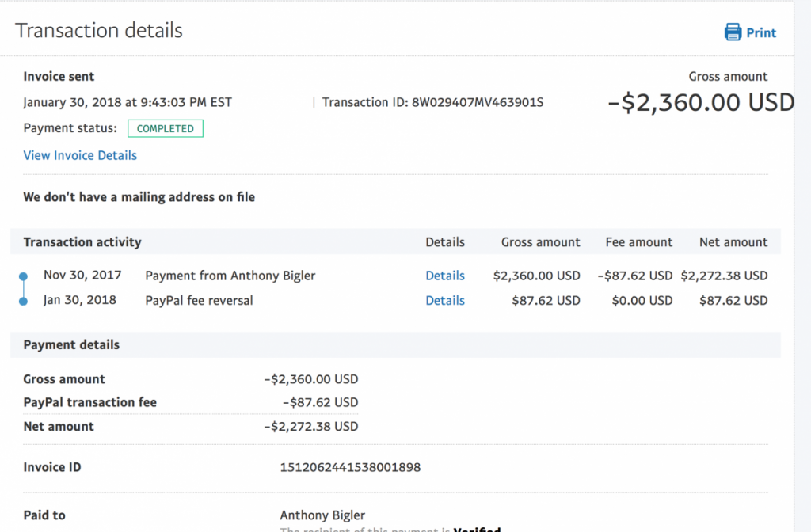The height and width of the screenshot is (532, 811).
Task: Click the Transaction activity header
Action: coord(82,242)
